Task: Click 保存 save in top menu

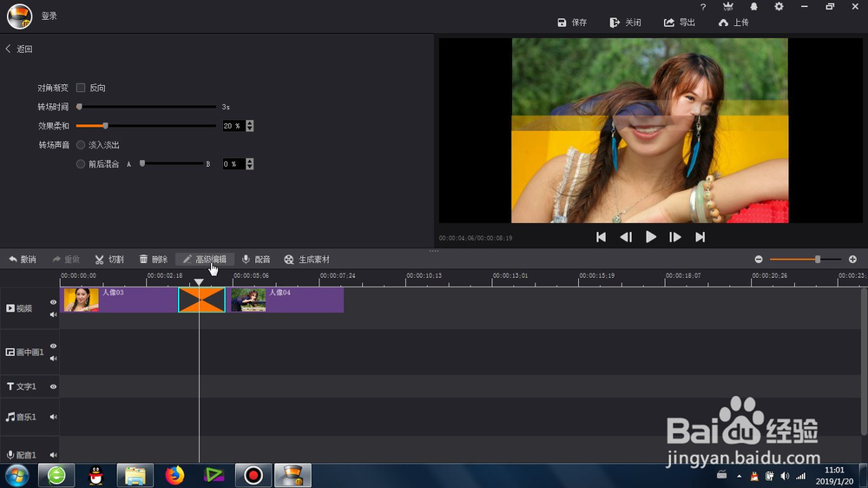Action: (x=572, y=23)
